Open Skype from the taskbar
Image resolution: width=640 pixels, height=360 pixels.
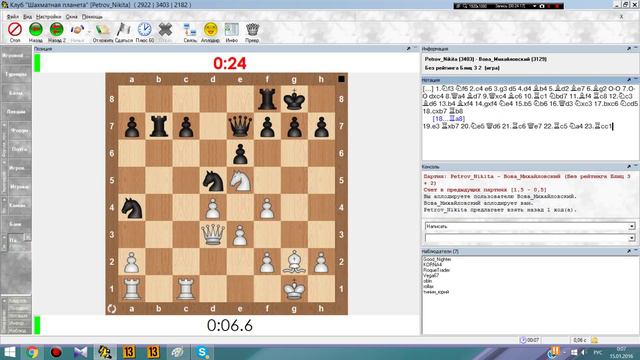[202, 352]
